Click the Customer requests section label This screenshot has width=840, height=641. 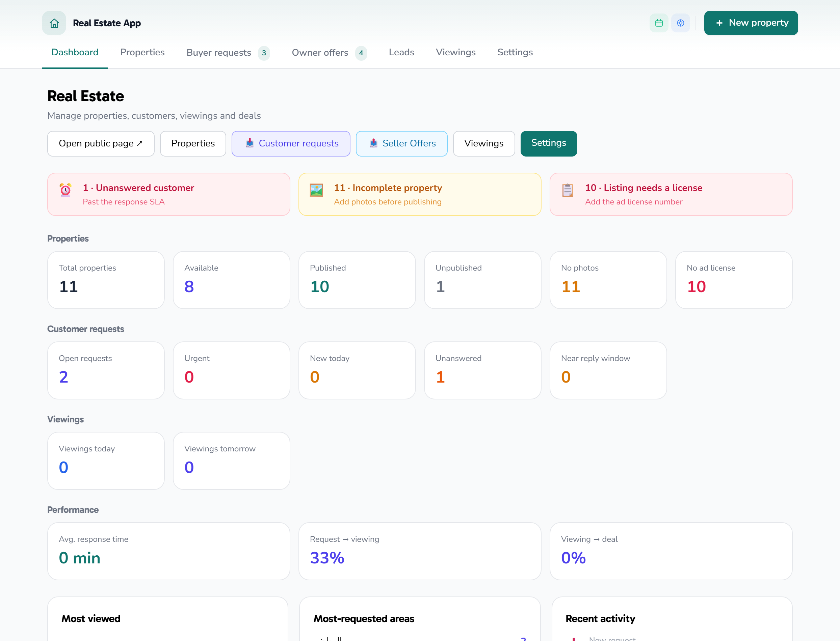85,329
